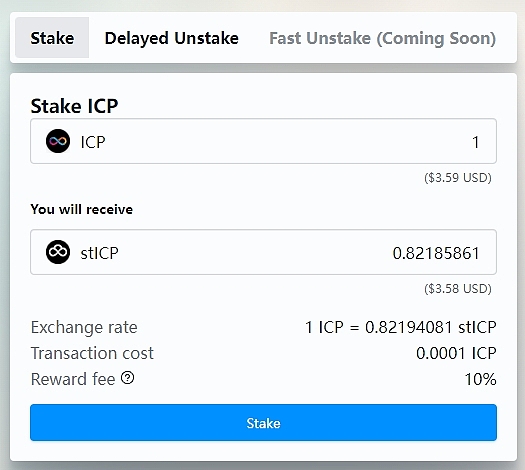The width and height of the screenshot is (525, 470).
Task: Click the ICP token label text
Action: 93,142
